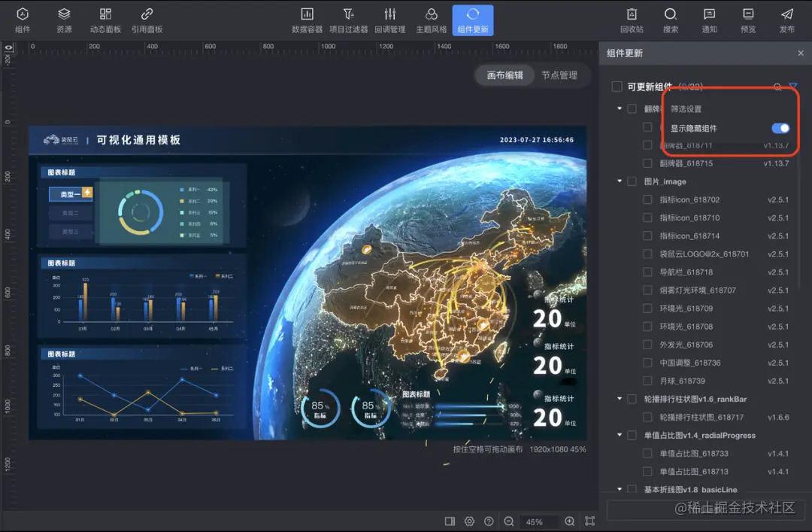This screenshot has height=532, width=812.
Task: Click the 烟雾灯光环境_618707 row
Action: pyautogui.click(x=717, y=290)
